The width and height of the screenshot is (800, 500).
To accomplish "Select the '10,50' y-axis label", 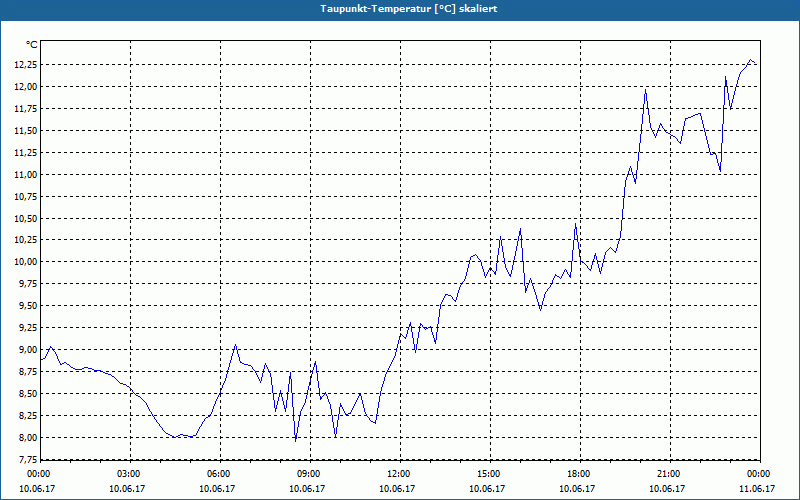I will [x=27, y=218].
